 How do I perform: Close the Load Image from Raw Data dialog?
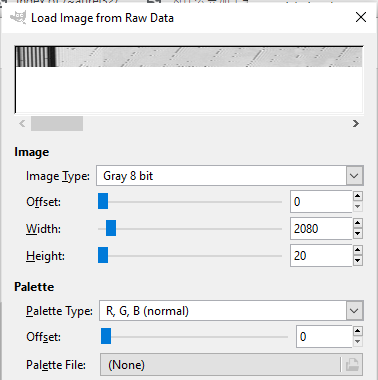click(x=361, y=17)
